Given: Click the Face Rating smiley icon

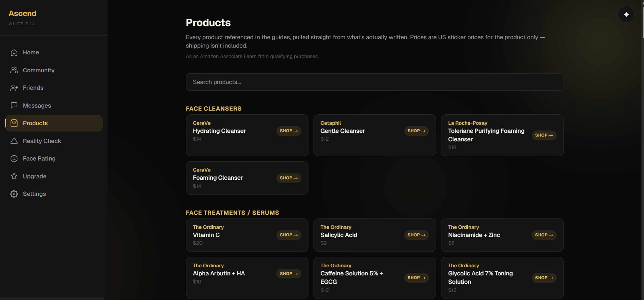Looking at the screenshot, I should (14, 159).
